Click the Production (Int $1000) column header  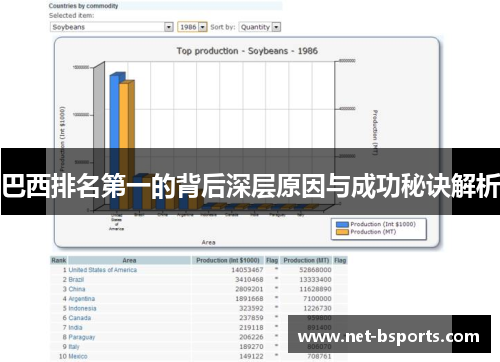(228, 260)
